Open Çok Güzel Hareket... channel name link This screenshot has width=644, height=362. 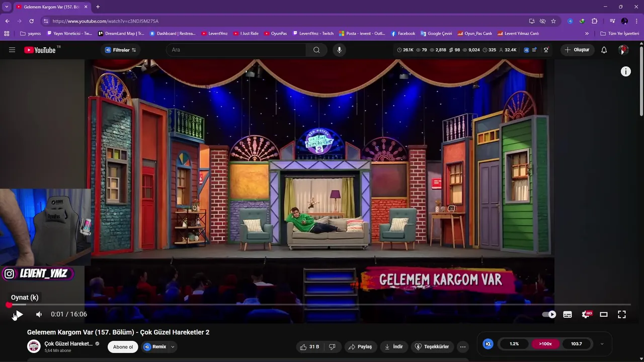point(68,343)
